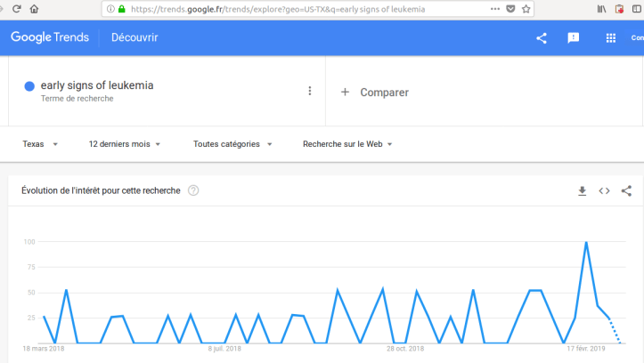Open the search term options menu
644x363 pixels.
[310, 91]
